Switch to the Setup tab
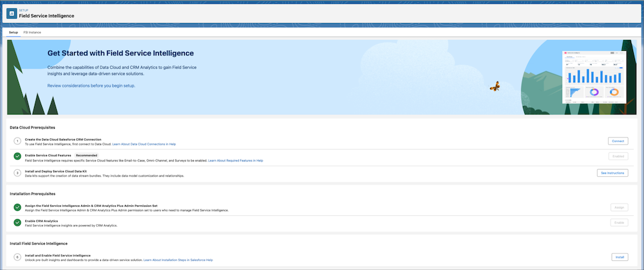Screen dimensions: 644x270 pos(14,32)
